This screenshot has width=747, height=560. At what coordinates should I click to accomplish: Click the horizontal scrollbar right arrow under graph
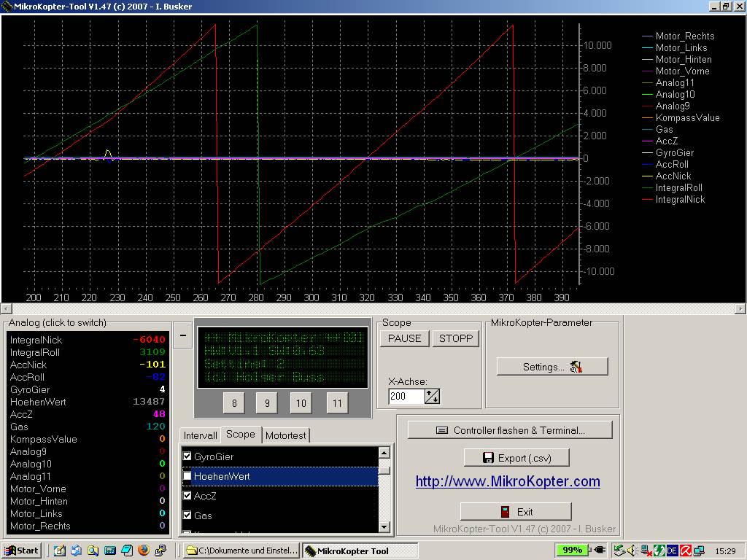[x=741, y=309]
